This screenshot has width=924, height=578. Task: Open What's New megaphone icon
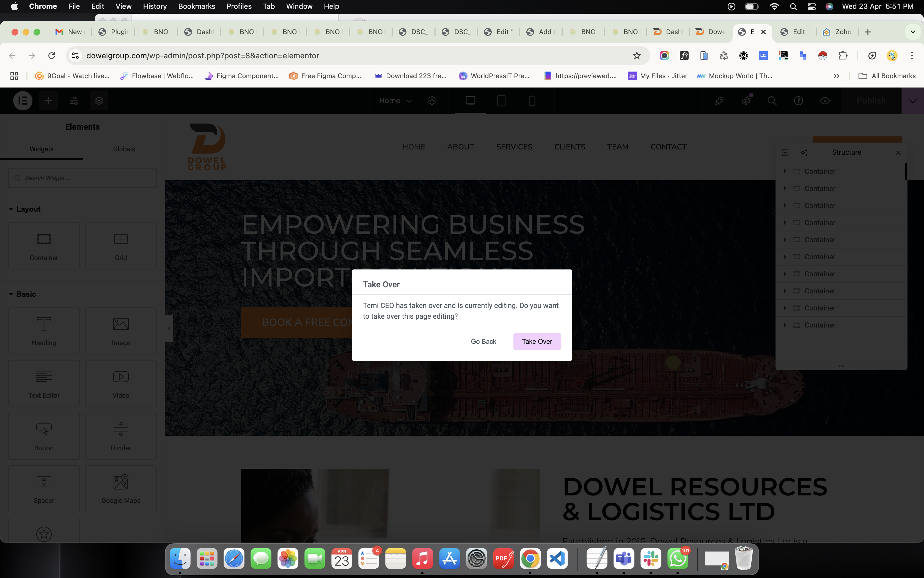[x=746, y=100]
